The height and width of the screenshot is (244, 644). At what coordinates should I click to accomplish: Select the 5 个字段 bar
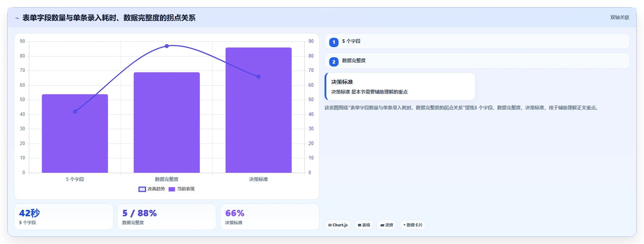tap(75, 134)
